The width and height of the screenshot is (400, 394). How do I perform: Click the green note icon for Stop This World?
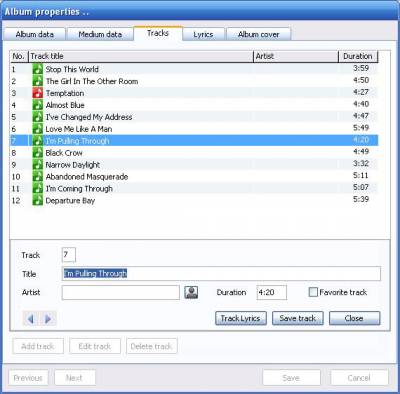click(x=38, y=69)
